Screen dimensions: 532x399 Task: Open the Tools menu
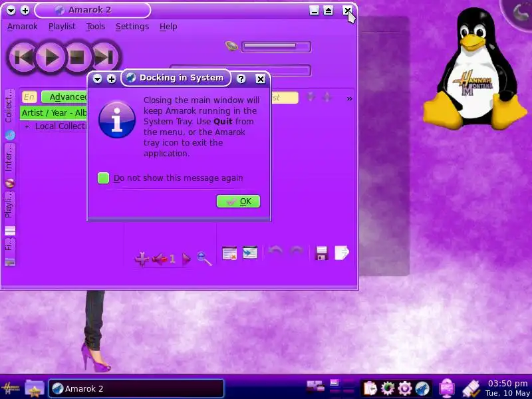pos(96,27)
